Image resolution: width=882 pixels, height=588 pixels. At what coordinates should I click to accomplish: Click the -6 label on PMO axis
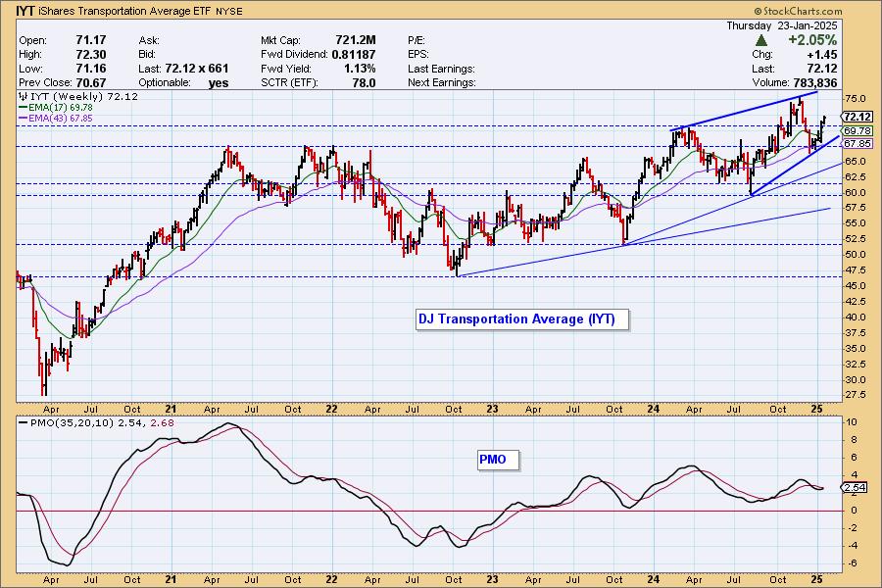(853, 563)
